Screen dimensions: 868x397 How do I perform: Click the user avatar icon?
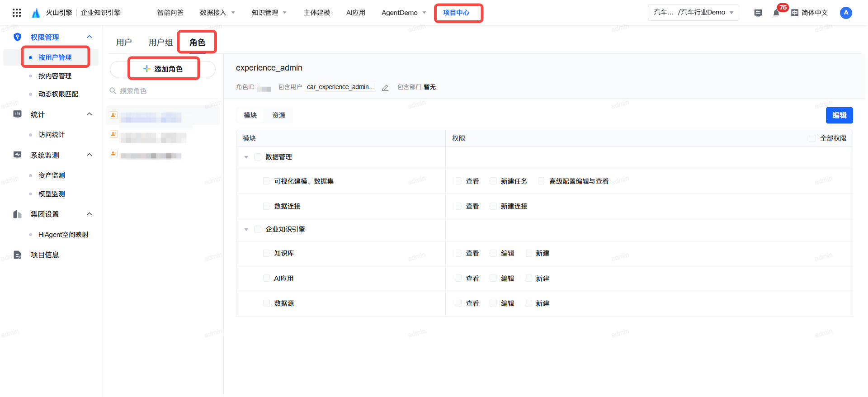point(846,13)
